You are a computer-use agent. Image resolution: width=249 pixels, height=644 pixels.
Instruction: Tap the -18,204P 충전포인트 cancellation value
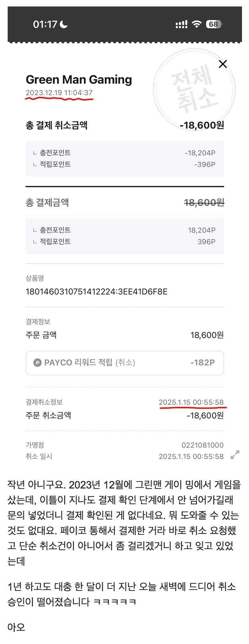pyautogui.click(x=200, y=153)
